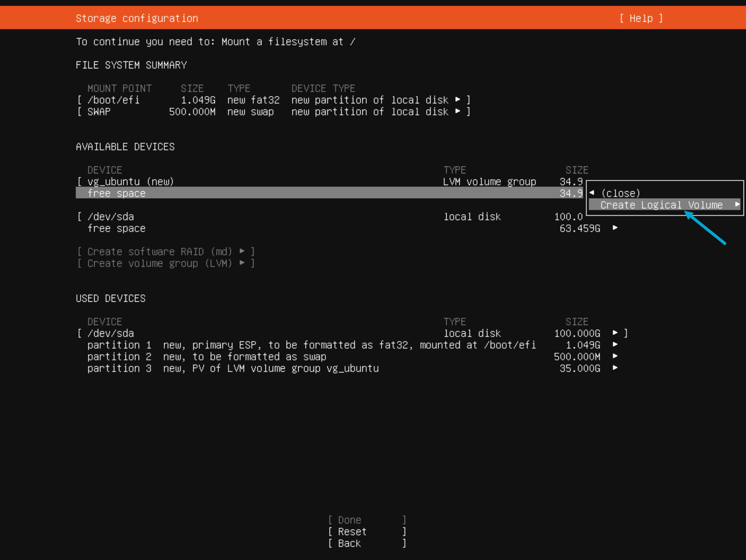Screen dimensions: 746x560
Task: Select Create Logical Volume menu entry
Action: click(661, 205)
